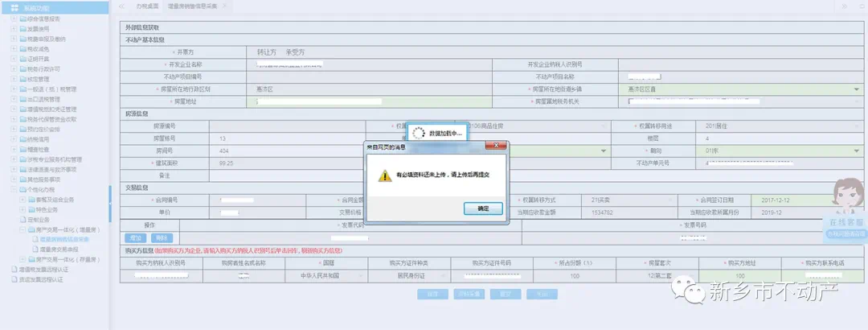868x330 pixels.
Task: Open the 权属转移用途 dropdown
Action: 856,126
